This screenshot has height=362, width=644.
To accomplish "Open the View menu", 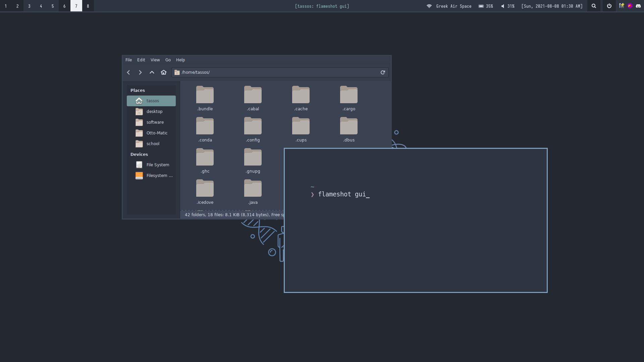I will [155, 60].
